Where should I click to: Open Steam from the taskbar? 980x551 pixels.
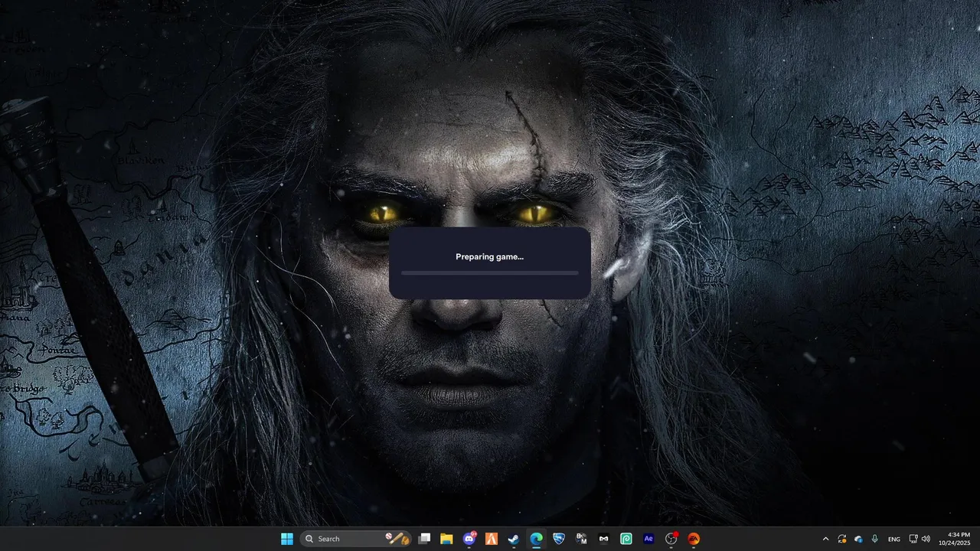click(514, 539)
